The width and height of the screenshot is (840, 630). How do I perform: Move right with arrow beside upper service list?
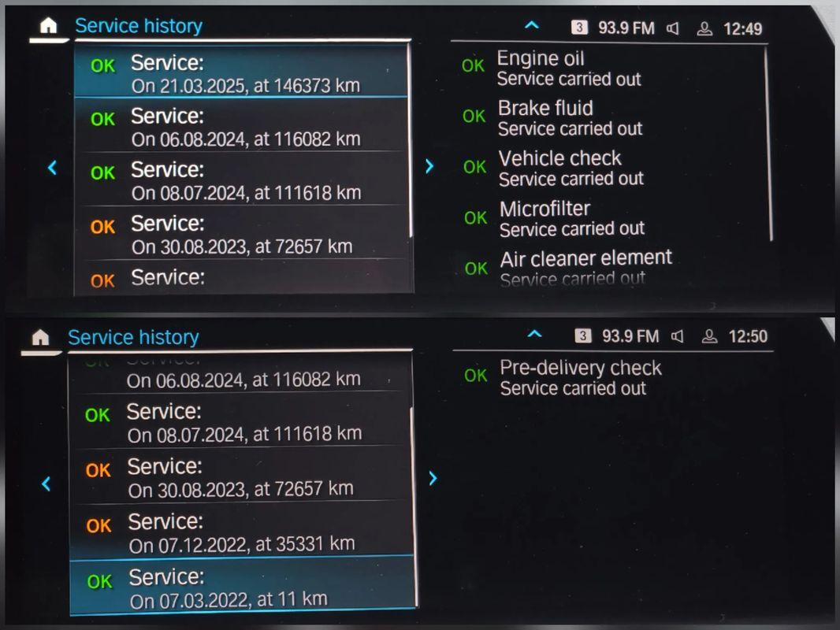pos(429,166)
